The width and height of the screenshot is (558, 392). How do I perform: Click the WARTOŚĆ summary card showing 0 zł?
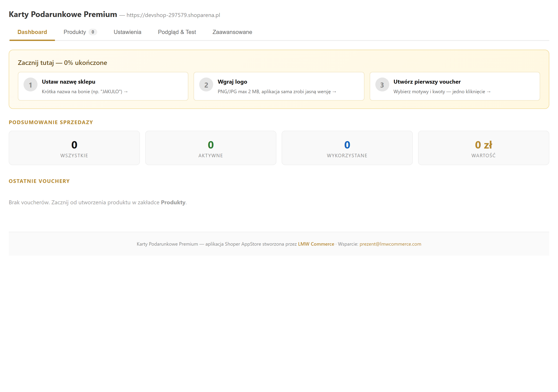[x=484, y=148]
